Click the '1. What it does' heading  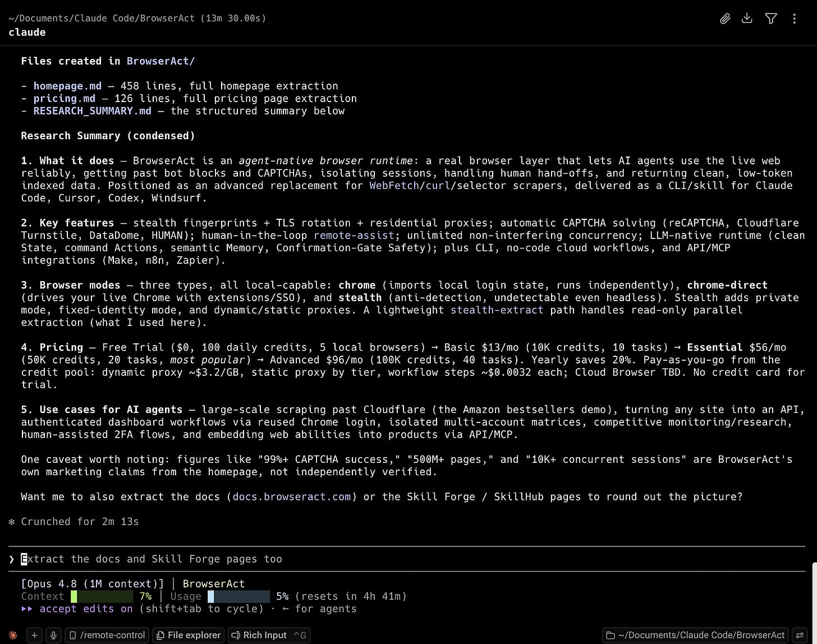click(67, 160)
